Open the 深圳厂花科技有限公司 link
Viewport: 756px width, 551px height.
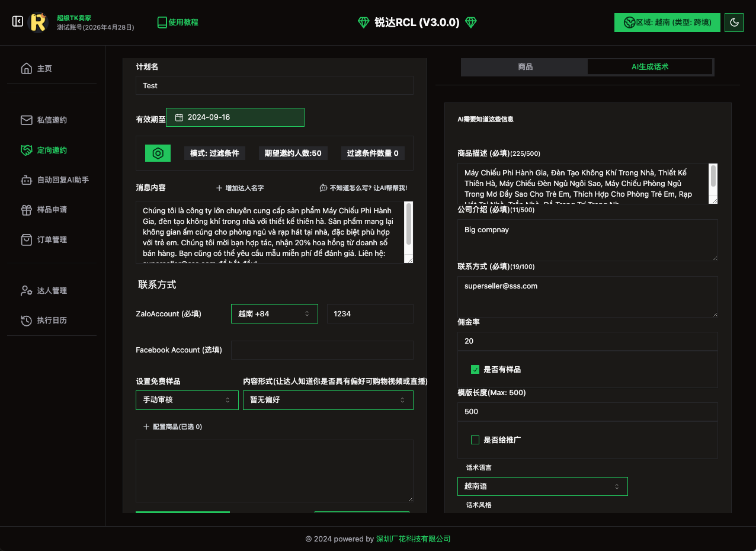(x=413, y=539)
